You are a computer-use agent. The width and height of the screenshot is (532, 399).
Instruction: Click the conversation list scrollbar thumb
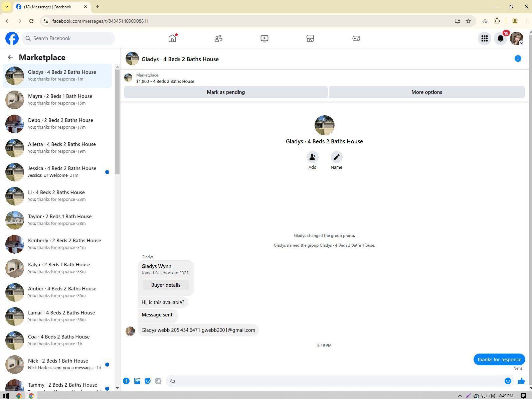(117, 122)
